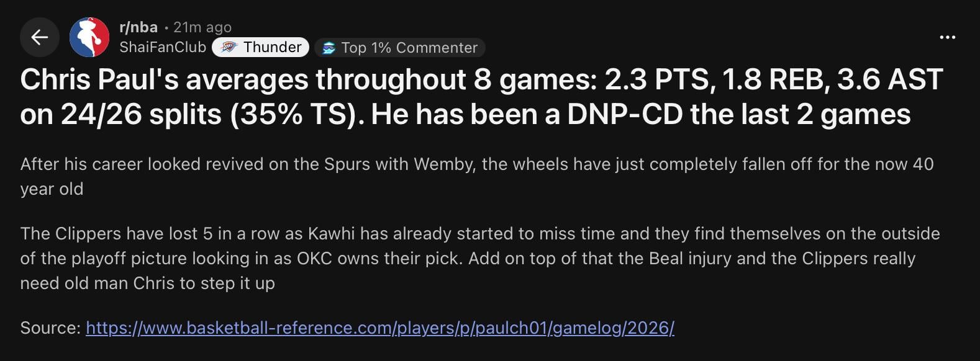
Task: Click the Thunder logo in the flair
Action: pos(229,47)
